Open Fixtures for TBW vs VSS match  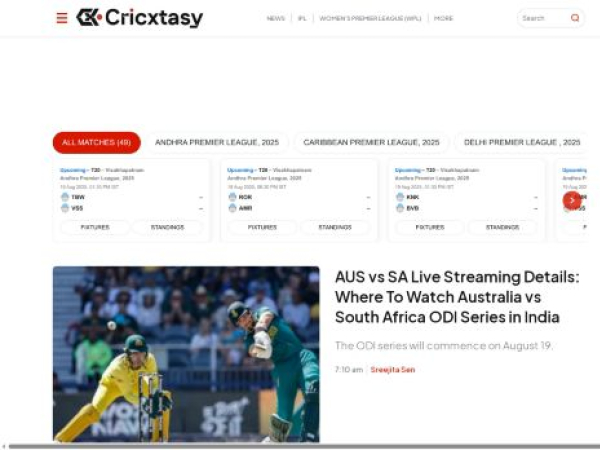(x=95, y=227)
